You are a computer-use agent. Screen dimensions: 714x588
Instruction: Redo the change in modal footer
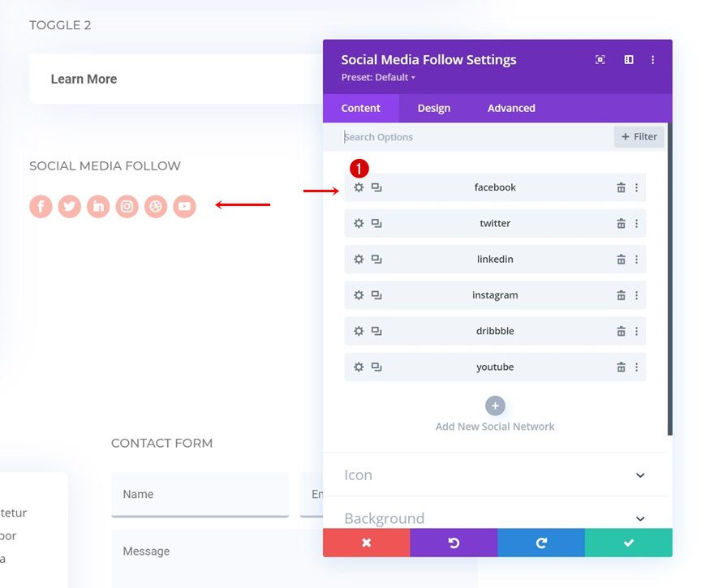[541, 543]
